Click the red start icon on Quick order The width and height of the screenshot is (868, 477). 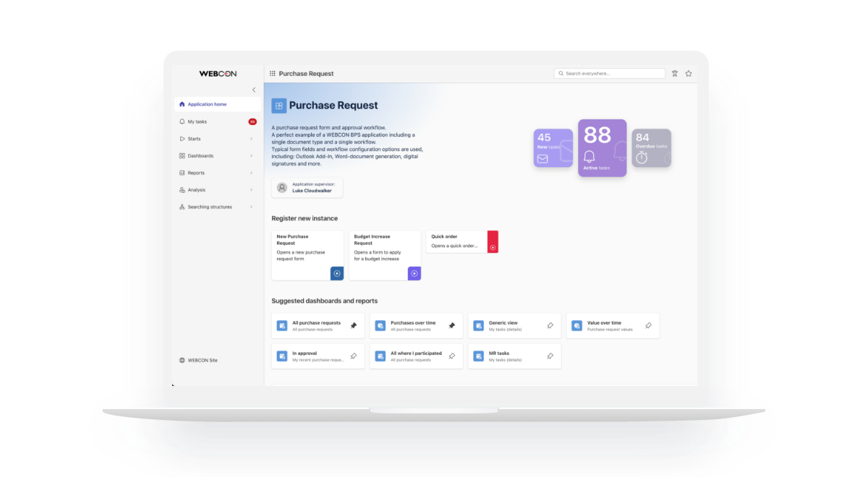(x=493, y=247)
